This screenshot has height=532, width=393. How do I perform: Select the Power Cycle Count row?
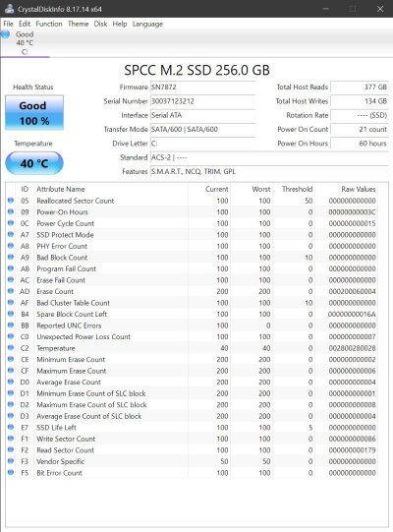tap(192, 223)
